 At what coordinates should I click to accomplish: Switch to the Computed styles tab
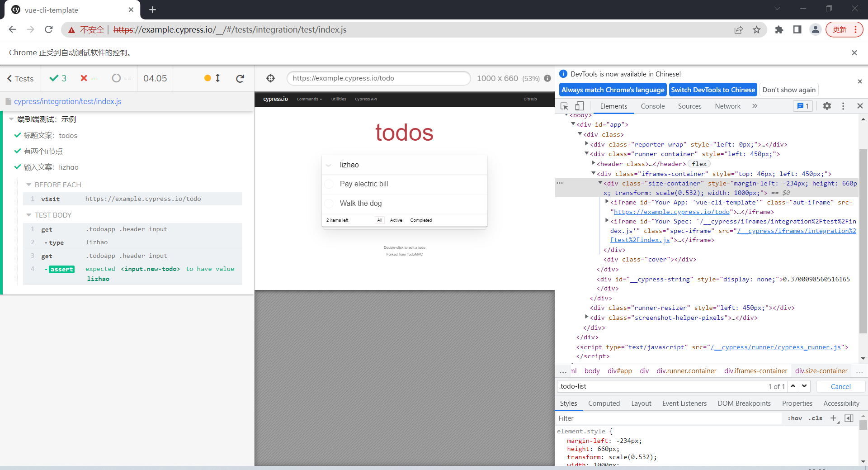coord(604,404)
